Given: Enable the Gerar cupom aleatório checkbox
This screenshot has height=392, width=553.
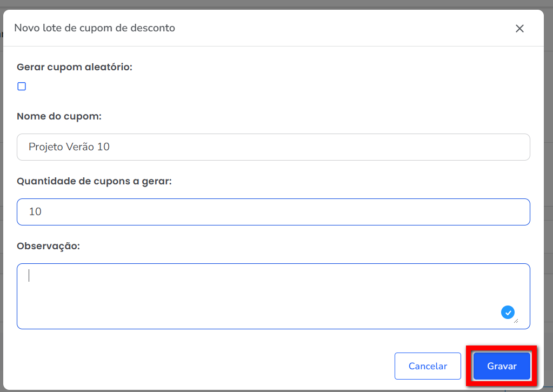Looking at the screenshot, I should (22, 87).
